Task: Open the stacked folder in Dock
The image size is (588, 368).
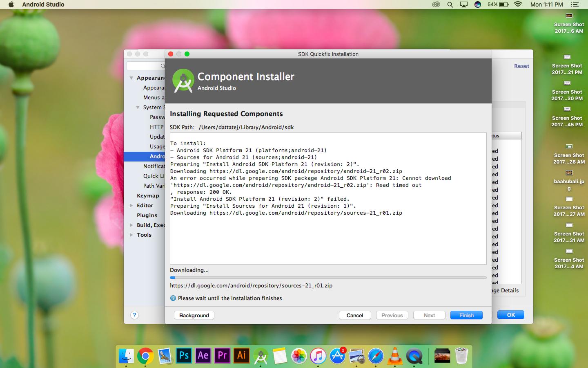Action: 442,356
